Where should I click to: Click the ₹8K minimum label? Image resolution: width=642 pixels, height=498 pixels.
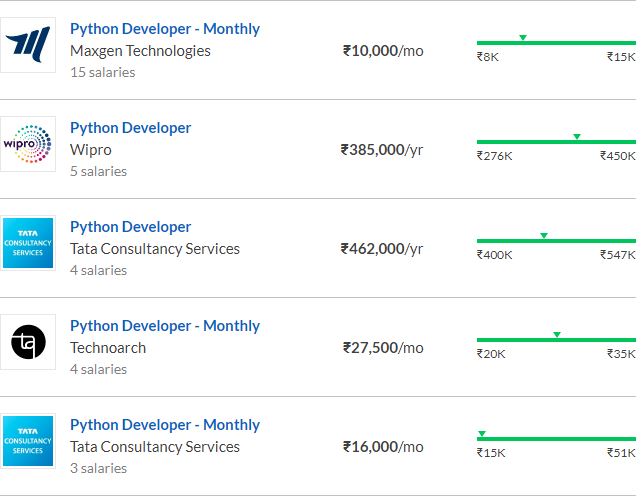coord(488,57)
